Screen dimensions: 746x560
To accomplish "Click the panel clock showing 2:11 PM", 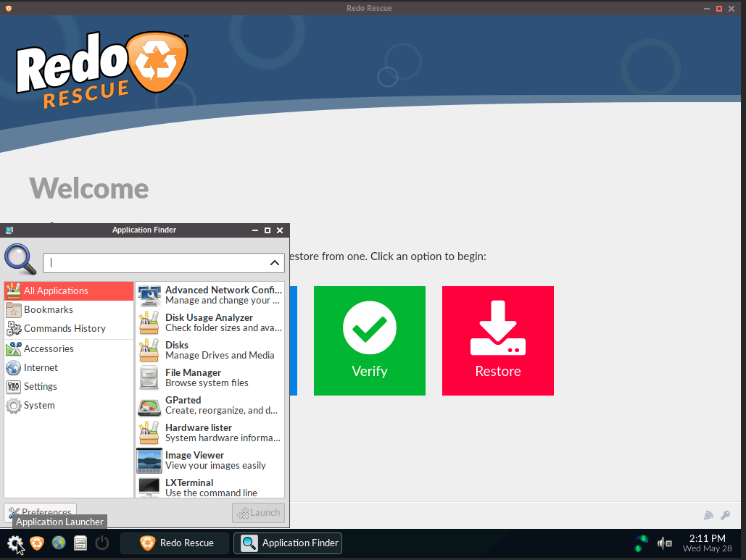I will pos(707,543).
